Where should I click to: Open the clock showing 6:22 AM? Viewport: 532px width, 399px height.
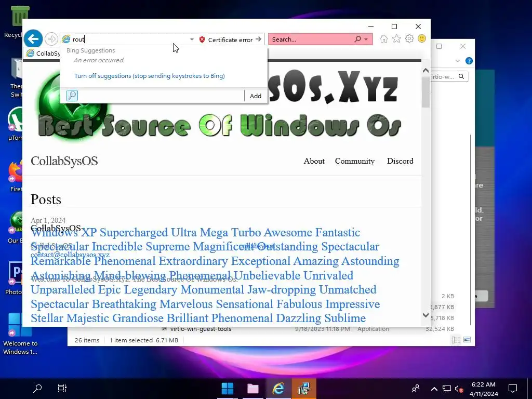(x=484, y=389)
